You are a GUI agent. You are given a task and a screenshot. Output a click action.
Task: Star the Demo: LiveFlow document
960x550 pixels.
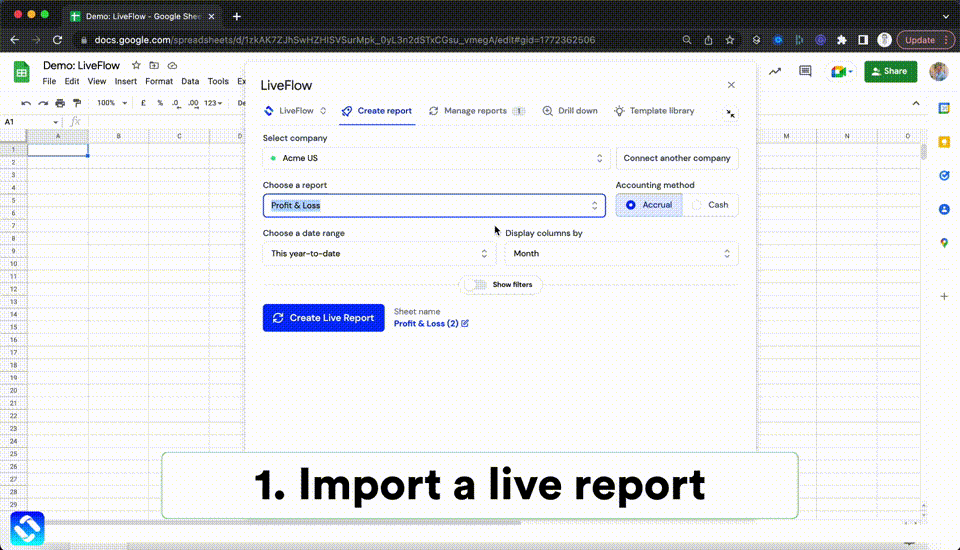pos(136,66)
